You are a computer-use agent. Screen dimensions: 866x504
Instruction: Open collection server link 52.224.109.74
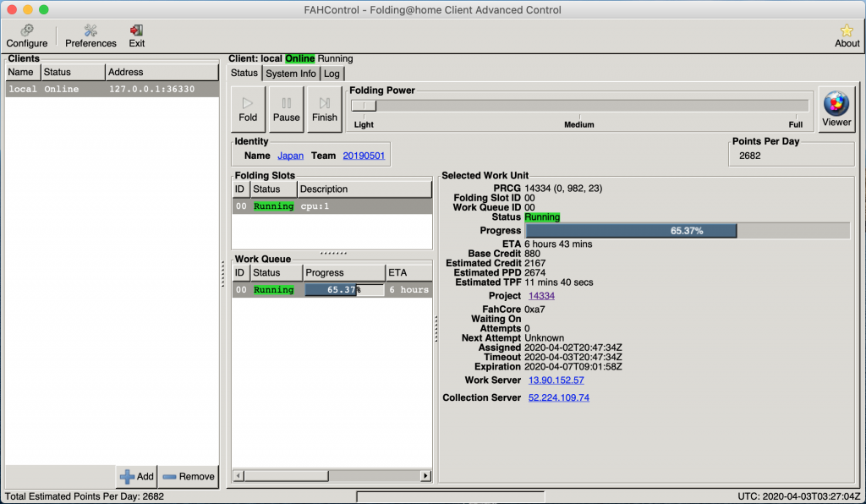click(x=558, y=398)
